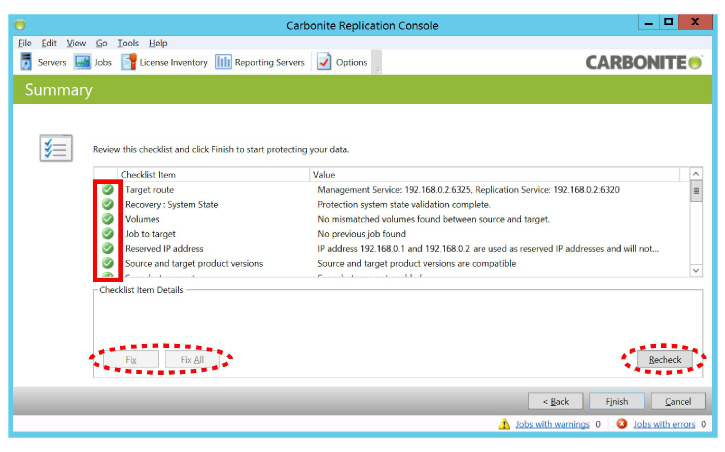Click checklist scrollbar down arrow

[696, 270]
